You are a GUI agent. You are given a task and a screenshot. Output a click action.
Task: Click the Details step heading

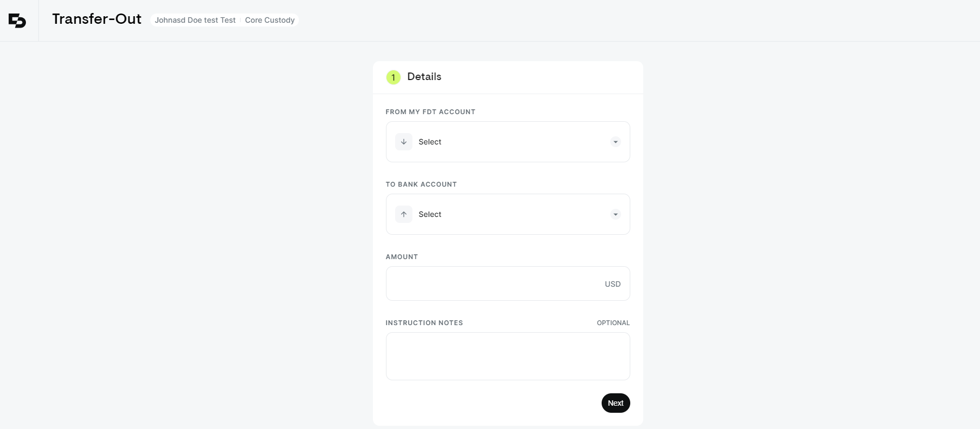pyautogui.click(x=424, y=77)
